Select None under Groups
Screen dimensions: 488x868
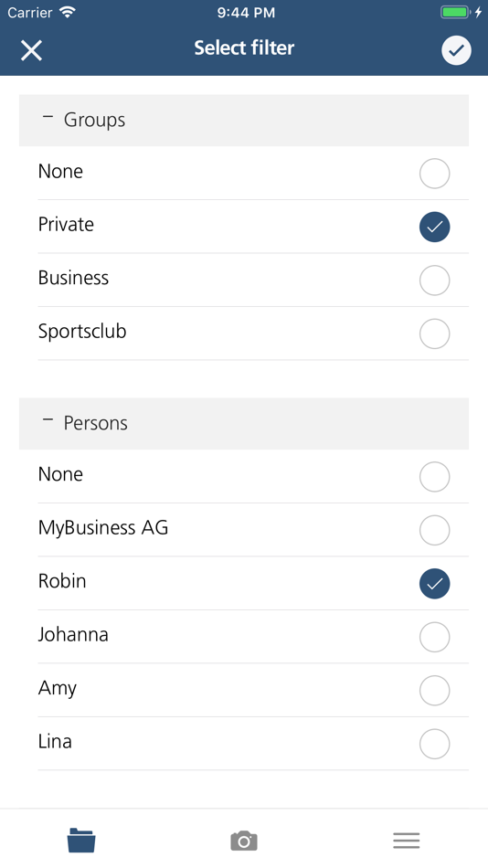pyautogui.click(x=435, y=174)
